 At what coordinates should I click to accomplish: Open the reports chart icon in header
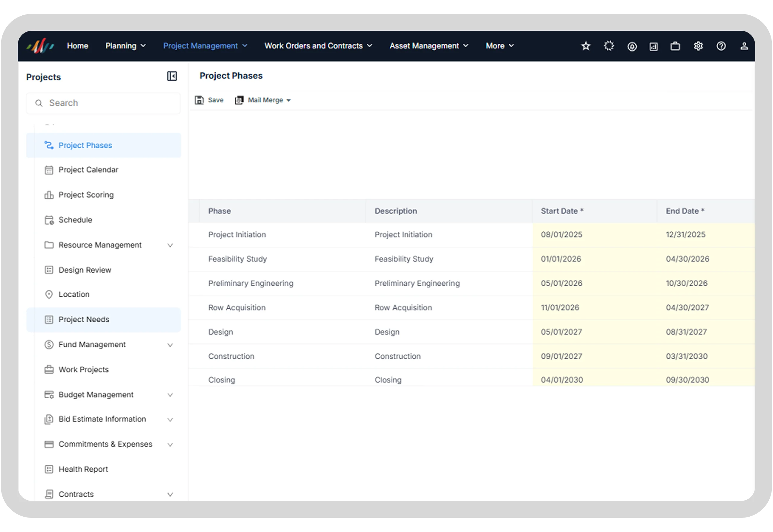pos(653,46)
